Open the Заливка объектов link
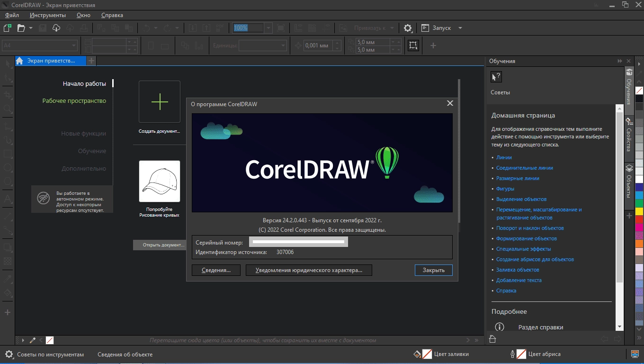The height and width of the screenshot is (364, 644). [518, 270]
